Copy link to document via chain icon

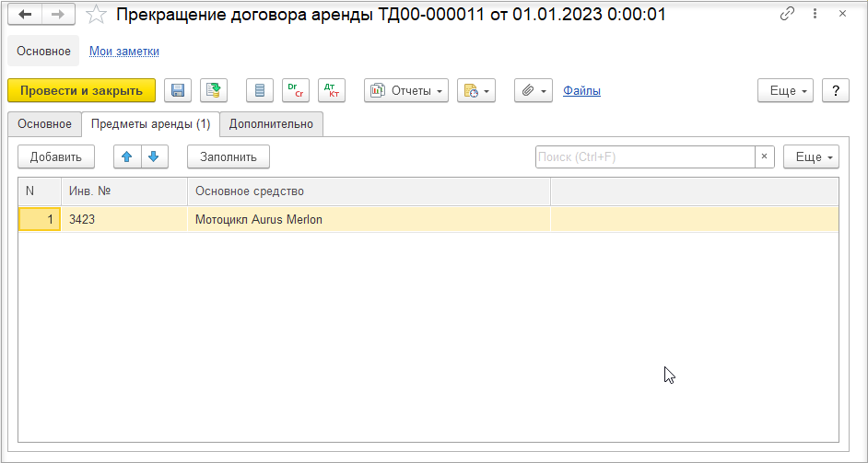[787, 15]
